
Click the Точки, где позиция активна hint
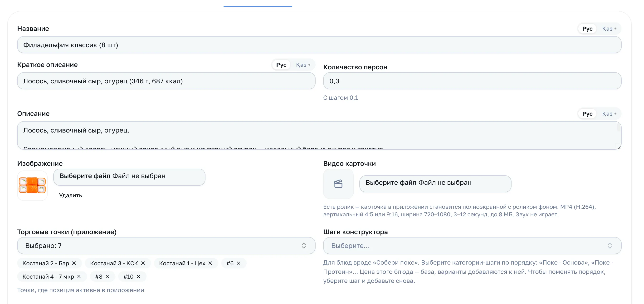pyautogui.click(x=80, y=290)
